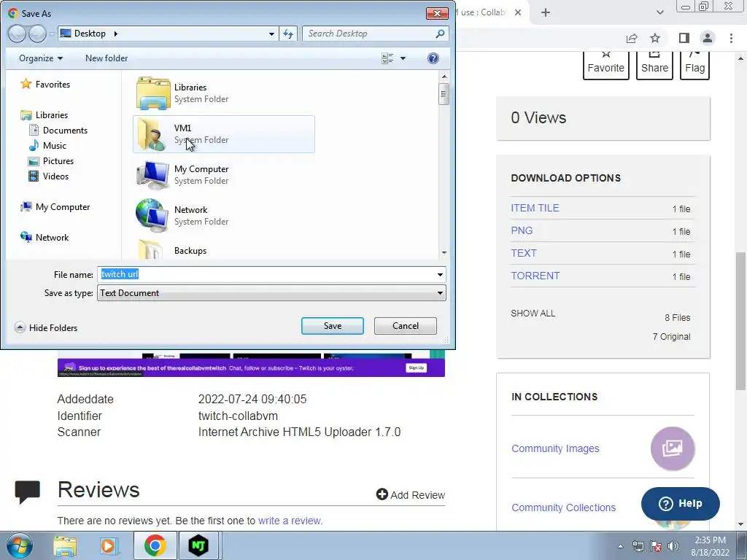Screen dimensions: 747x560
Task: Open a new Chrome tab with plus
Action: click(546, 12)
